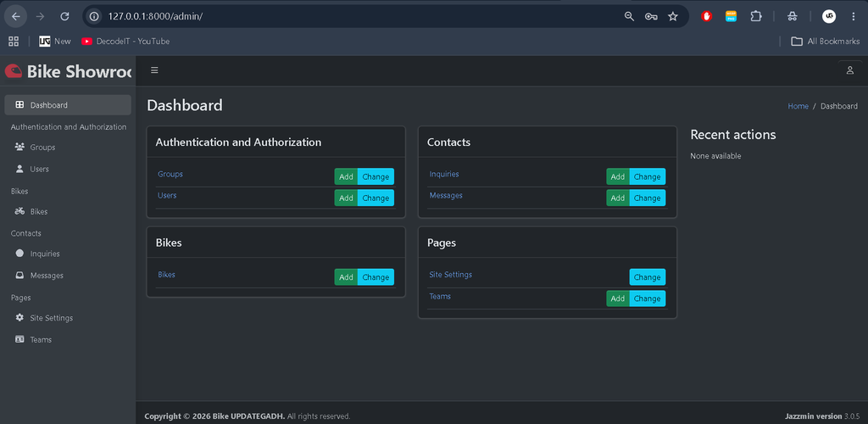The image size is (868, 424).
Task: Open the Inquiries link in Contacts card
Action: pyautogui.click(x=444, y=174)
